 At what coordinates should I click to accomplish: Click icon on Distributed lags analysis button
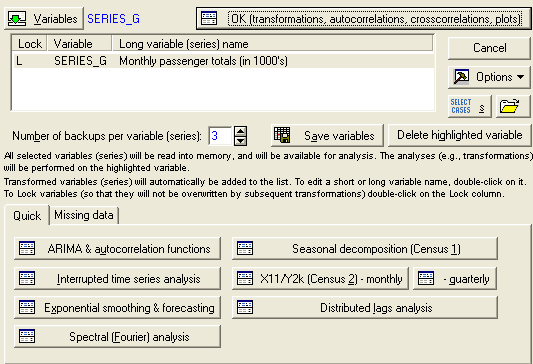[x=245, y=307]
